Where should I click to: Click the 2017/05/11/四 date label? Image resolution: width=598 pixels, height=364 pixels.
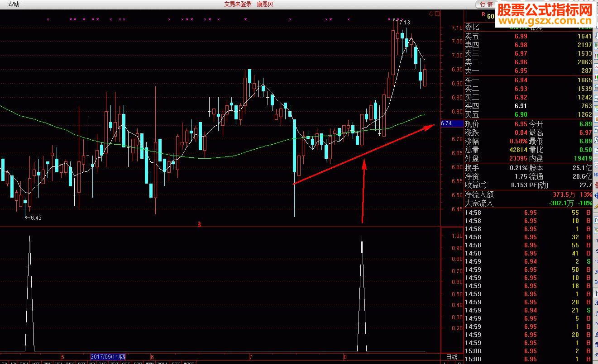click(108, 357)
